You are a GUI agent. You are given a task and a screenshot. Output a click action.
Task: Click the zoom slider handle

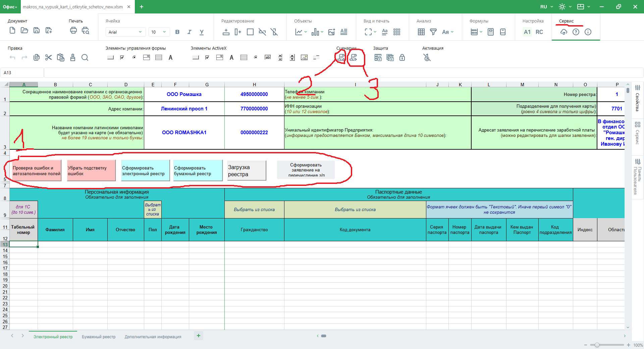597,345
